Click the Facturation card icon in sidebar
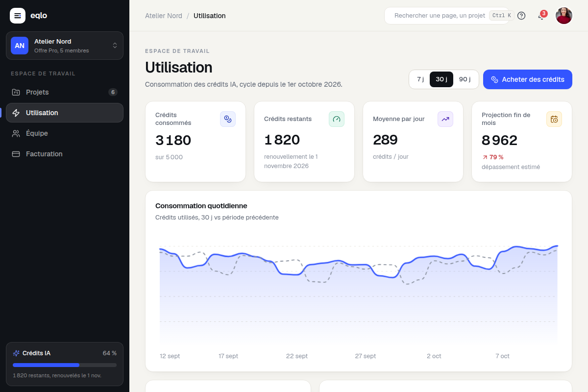 tap(16, 154)
